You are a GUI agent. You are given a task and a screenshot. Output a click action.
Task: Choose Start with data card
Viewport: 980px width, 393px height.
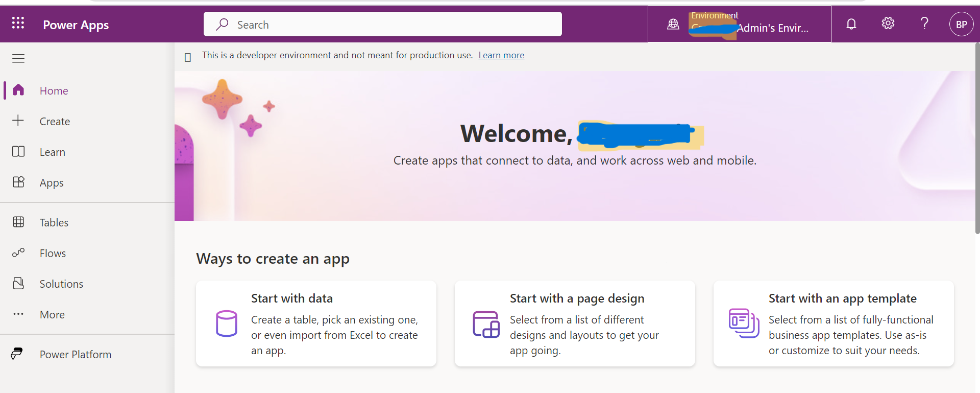316,323
